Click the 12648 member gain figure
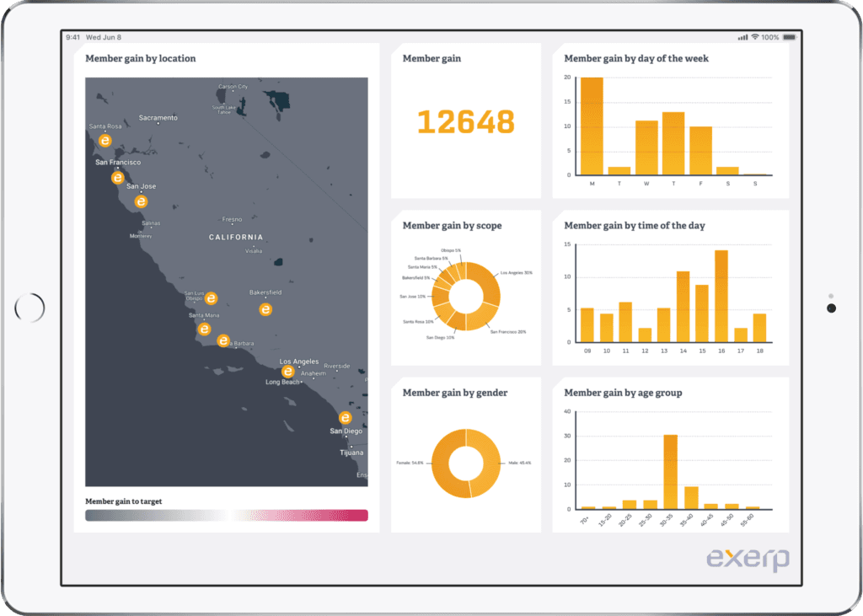 (x=465, y=121)
